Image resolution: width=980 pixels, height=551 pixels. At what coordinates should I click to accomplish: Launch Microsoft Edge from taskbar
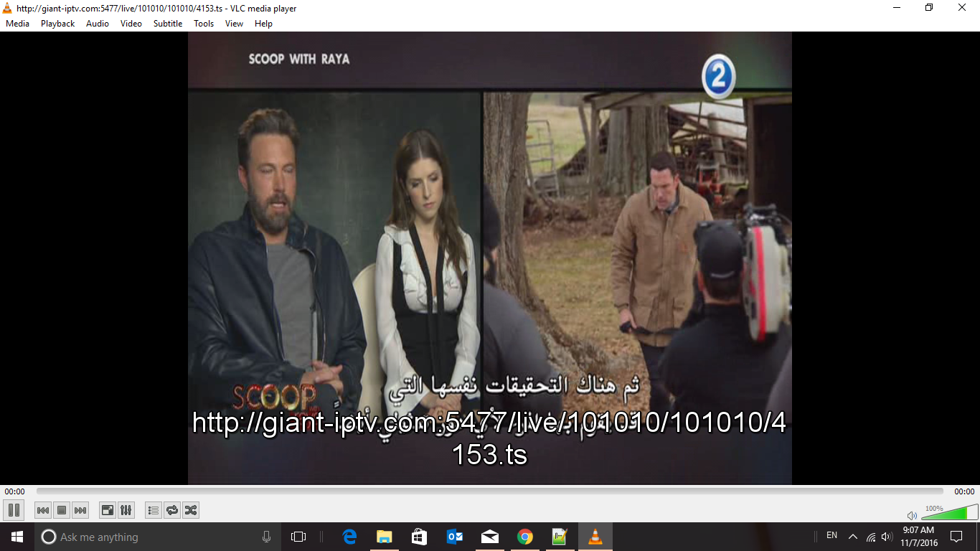tap(349, 537)
